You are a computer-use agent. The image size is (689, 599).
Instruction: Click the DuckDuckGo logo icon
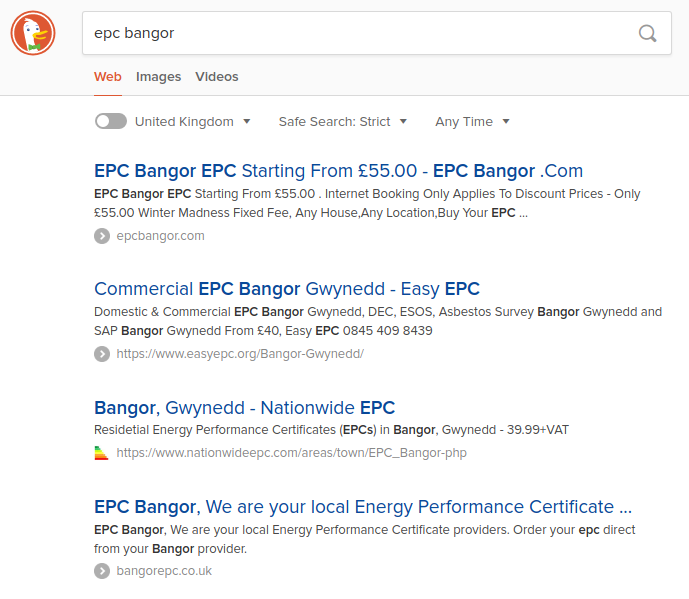tap(33, 33)
